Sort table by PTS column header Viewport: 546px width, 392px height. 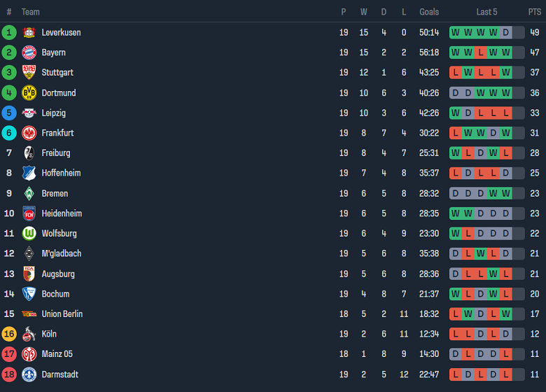point(535,12)
